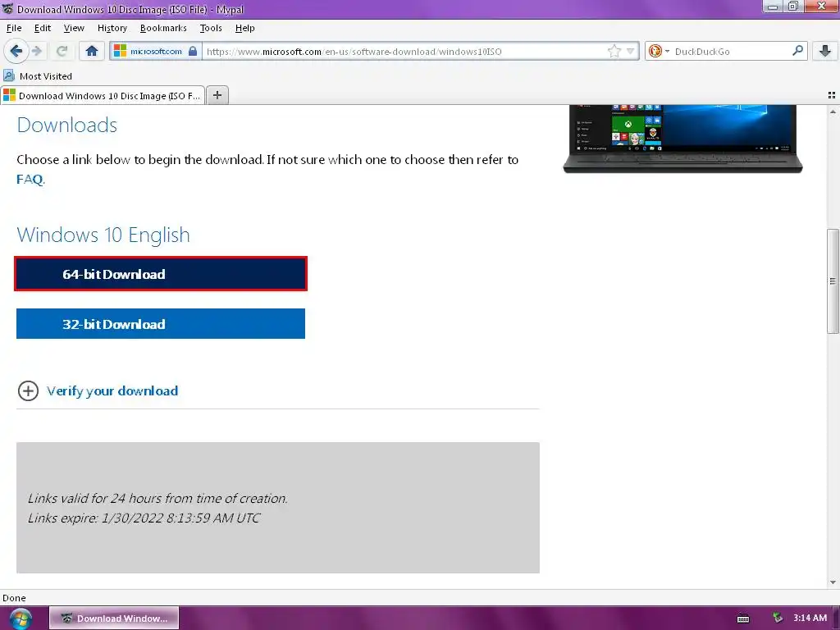Select the Download Windows 10 Disc Image tab
The image size is (840, 630).
click(x=103, y=95)
